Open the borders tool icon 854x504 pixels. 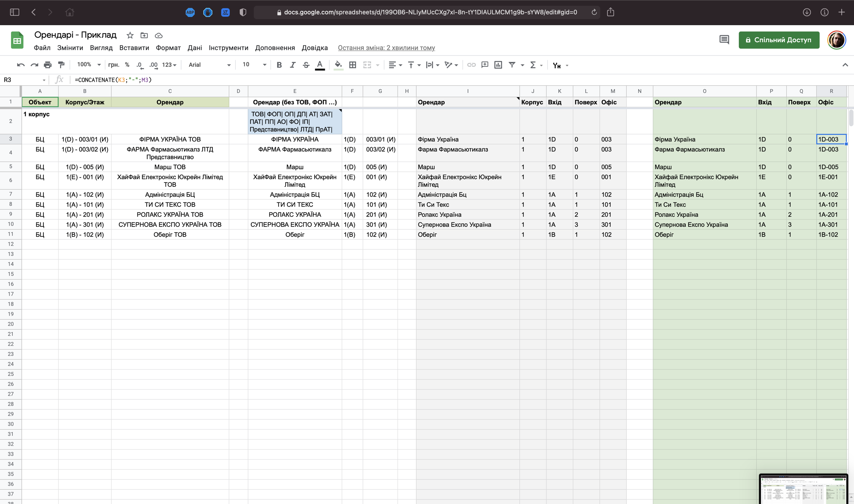pyautogui.click(x=353, y=65)
